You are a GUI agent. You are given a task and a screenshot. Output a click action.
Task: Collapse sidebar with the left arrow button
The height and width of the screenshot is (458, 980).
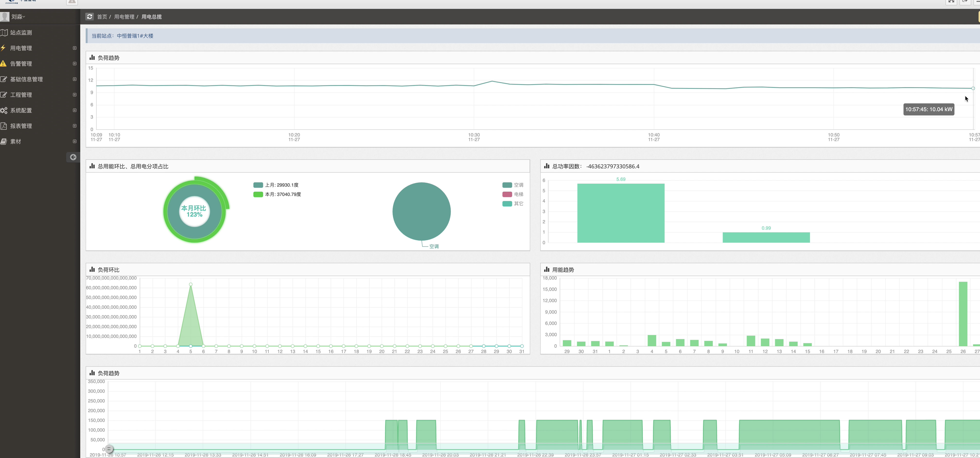(73, 157)
